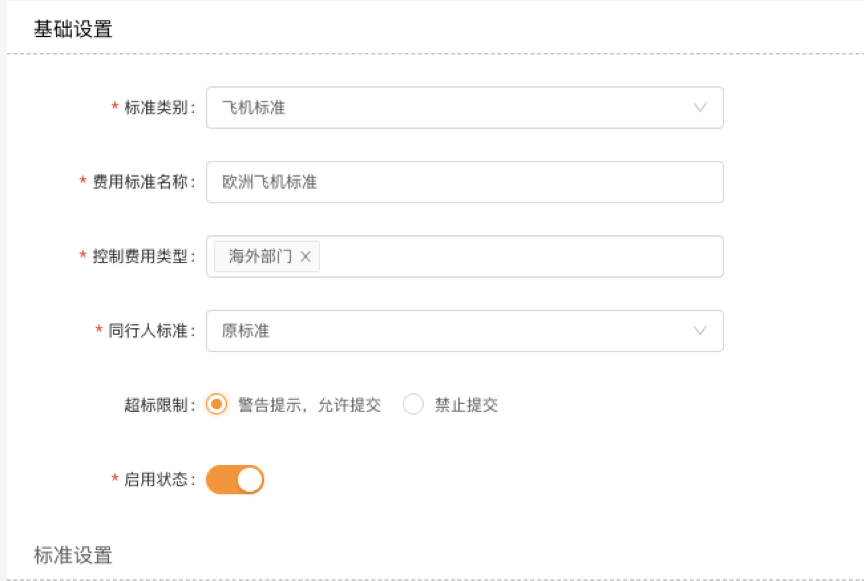Open the 控制费用类型 multi-select picker
The height and width of the screenshot is (581, 864).
click(500, 256)
